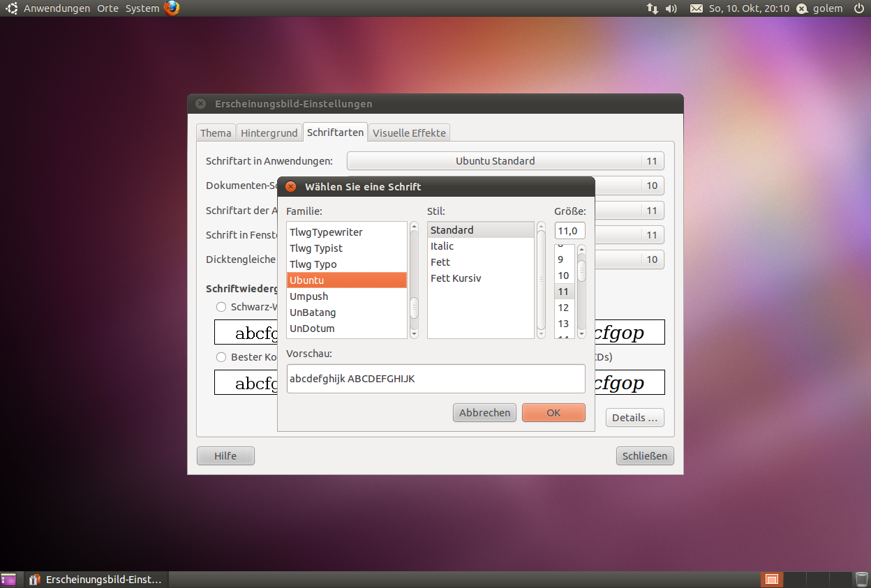Select the Standard style
This screenshot has height=588, width=871.
coord(481,230)
